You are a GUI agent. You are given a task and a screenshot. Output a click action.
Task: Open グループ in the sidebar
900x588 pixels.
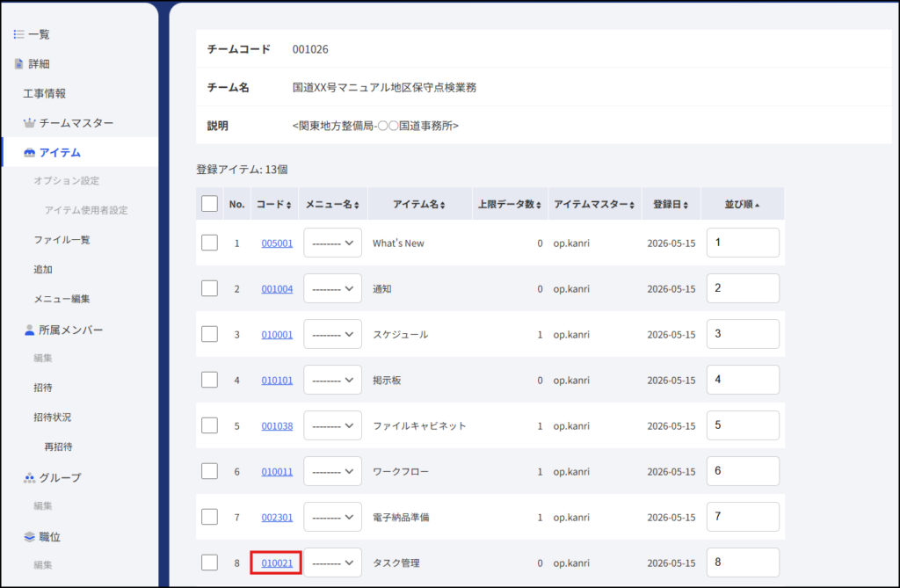(61, 478)
